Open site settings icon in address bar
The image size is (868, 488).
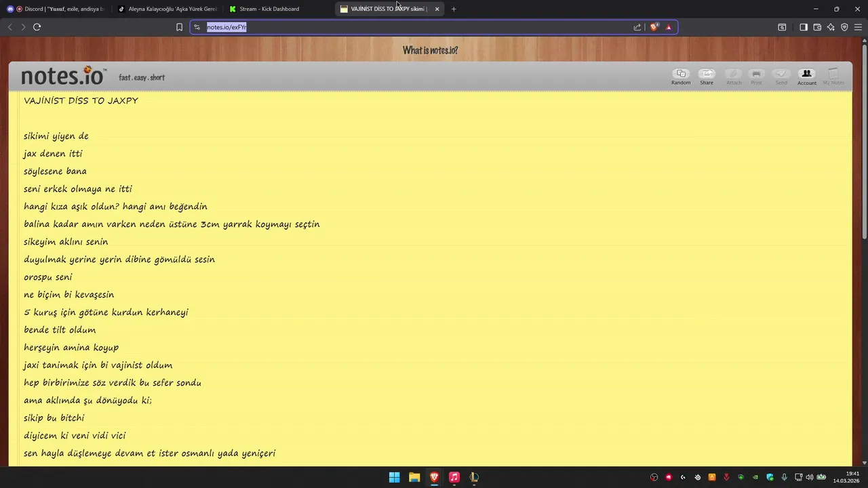coord(197,27)
